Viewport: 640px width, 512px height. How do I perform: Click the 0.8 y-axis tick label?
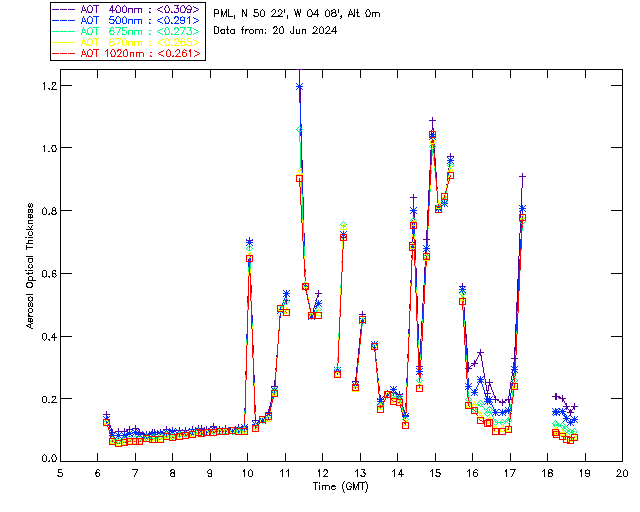pos(49,211)
